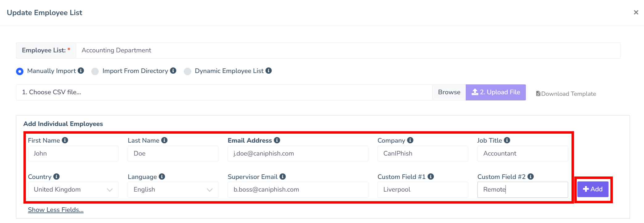
Task: Open the Country dropdown showing United Kingdom
Action: tap(73, 190)
